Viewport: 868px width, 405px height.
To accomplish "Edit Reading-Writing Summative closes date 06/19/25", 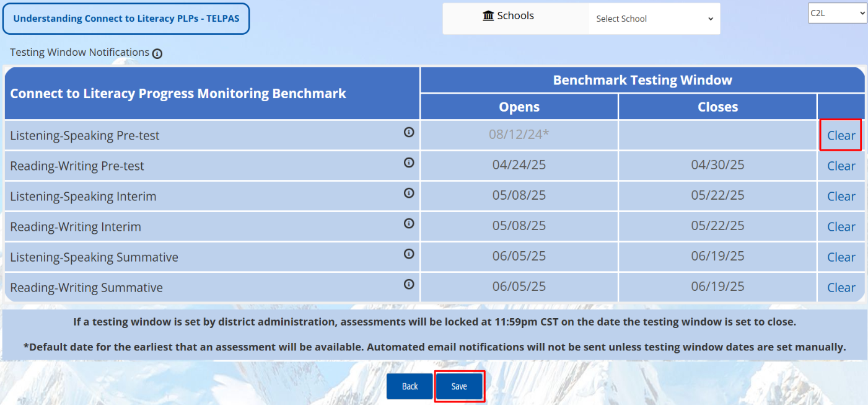I will [x=717, y=287].
